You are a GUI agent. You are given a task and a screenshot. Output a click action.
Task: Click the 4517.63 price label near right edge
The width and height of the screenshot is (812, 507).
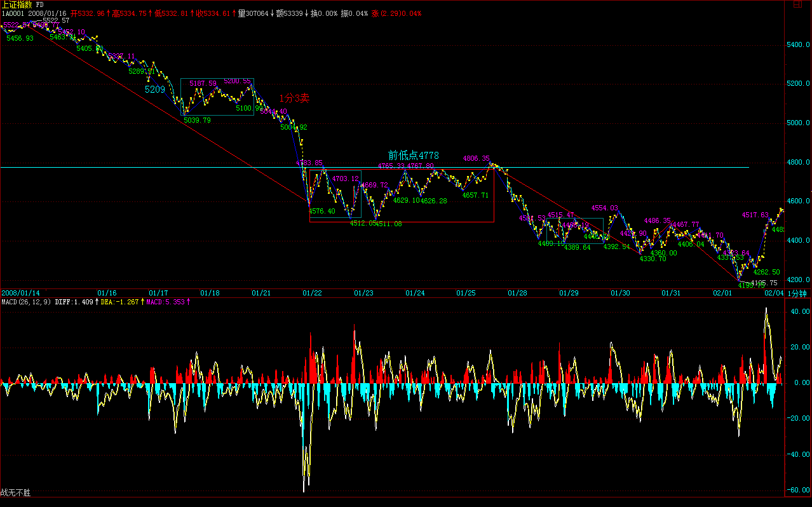tap(755, 215)
